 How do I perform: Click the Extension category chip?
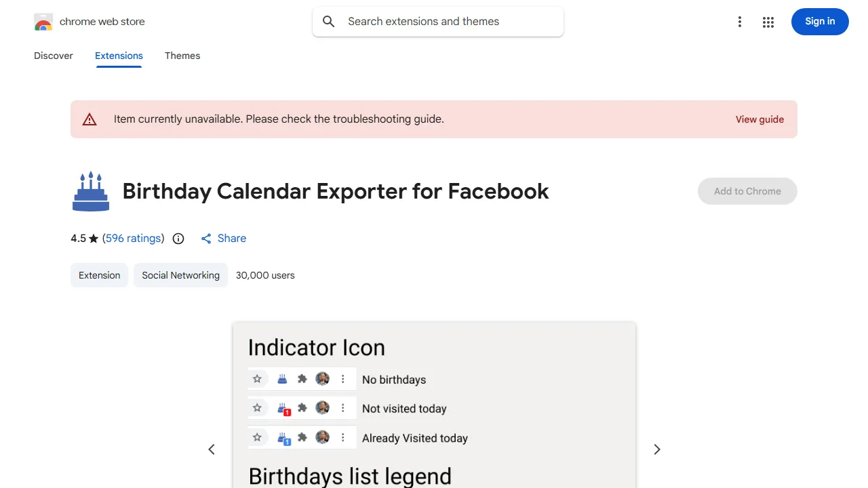[99, 275]
